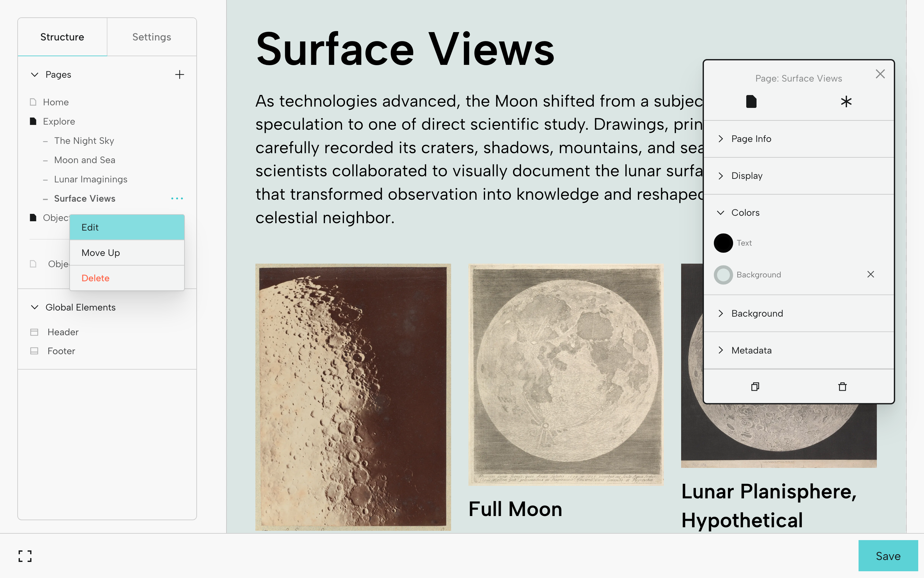This screenshot has width=924, height=578.
Task: Select the Lunar Imaginings subpage
Action: coord(91,179)
